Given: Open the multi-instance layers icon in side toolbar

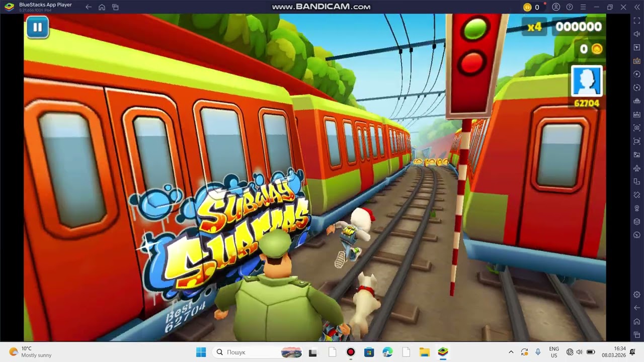Looking at the screenshot, I should point(637,222).
